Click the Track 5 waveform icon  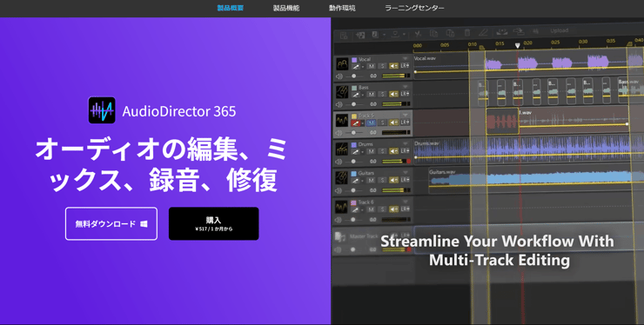pos(343,120)
